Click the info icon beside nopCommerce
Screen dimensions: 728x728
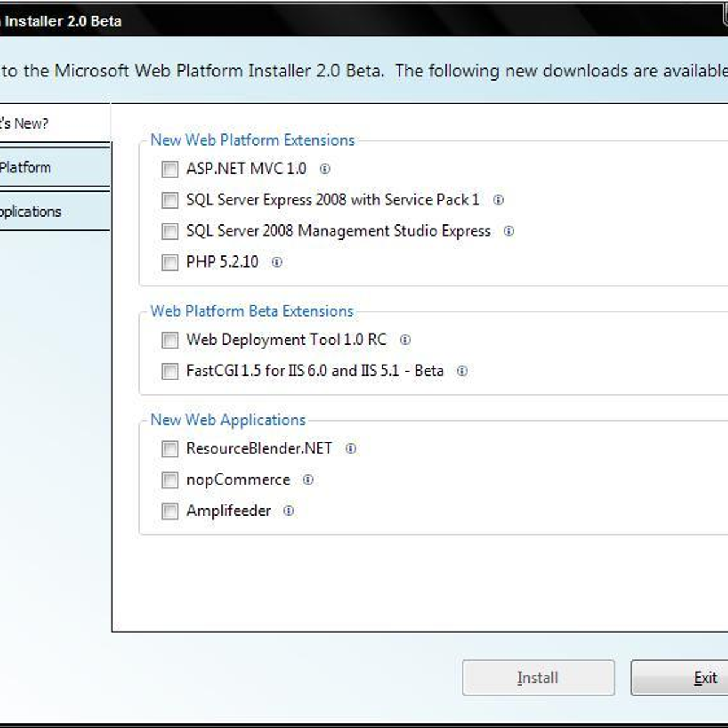[x=308, y=480]
